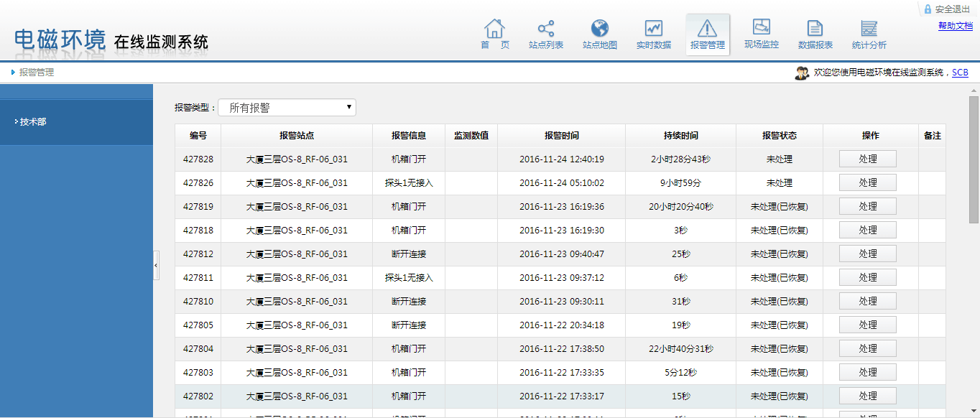Viewport: 980px width, 418px height.
Task: Click the 编号 column header
Action: coord(198,136)
